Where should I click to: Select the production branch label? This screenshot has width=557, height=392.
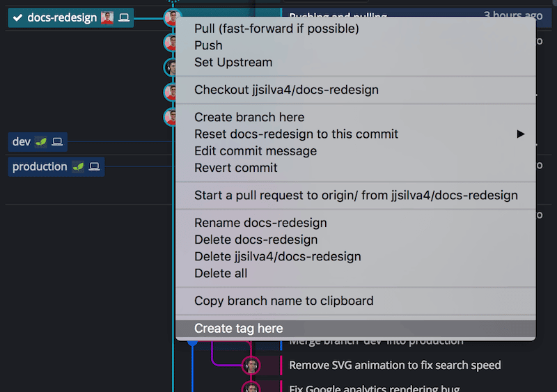[x=40, y=167]
